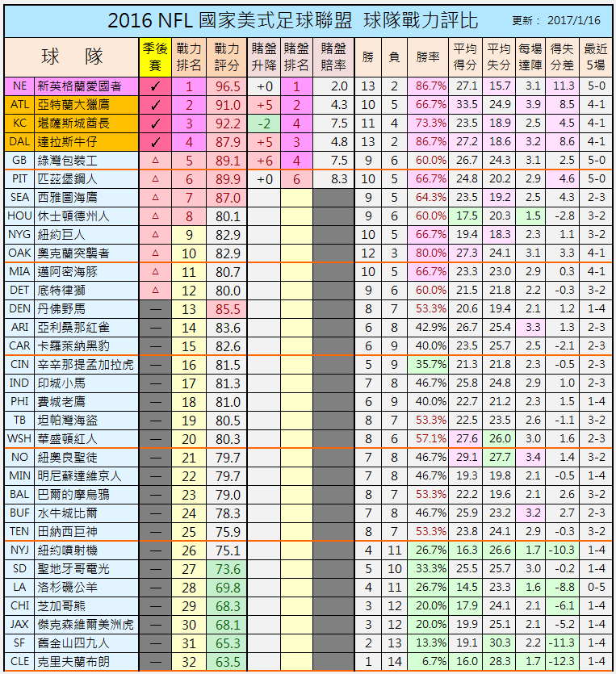Click the red triangle in SEA row

tap(155, 197)
